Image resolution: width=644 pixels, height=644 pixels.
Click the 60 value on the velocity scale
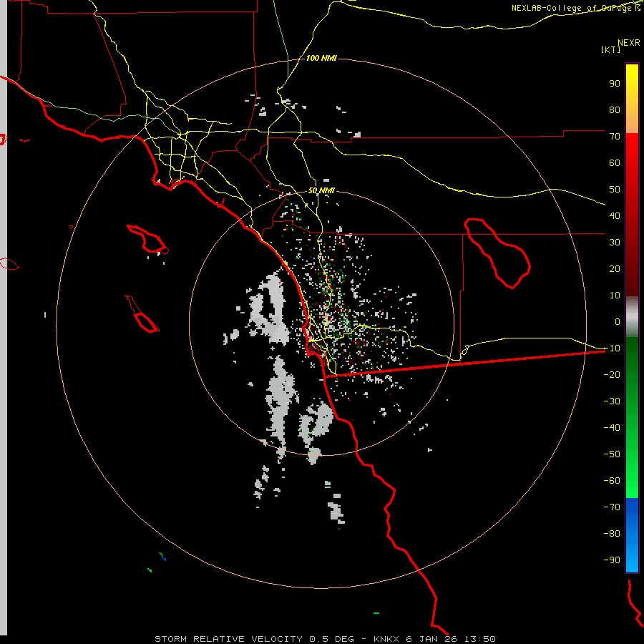click(615, 162)
